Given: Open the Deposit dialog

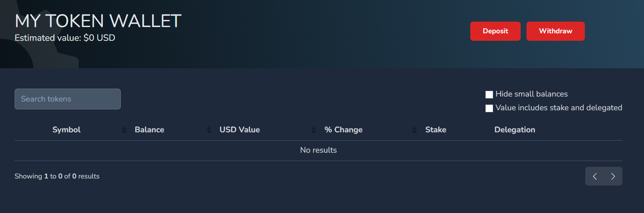Looking at the screenshot, I should tap(495, 31).
